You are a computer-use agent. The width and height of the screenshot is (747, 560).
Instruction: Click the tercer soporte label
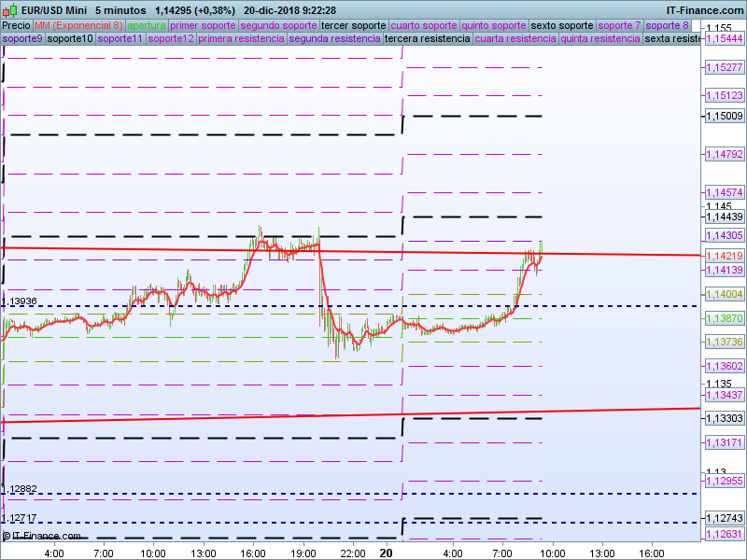(x=353, y=25)
